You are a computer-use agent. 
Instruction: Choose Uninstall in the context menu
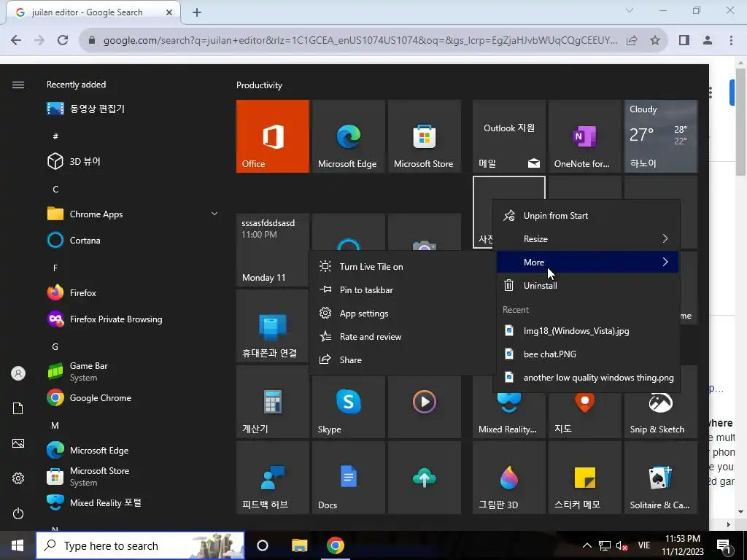click(x=587, y=286)
